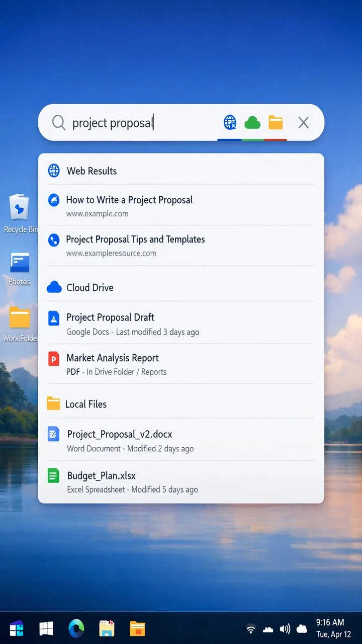
Task: Open the Project_Proposal_v2.docx file
Action: pyautogui.click(x=120, y=435)
